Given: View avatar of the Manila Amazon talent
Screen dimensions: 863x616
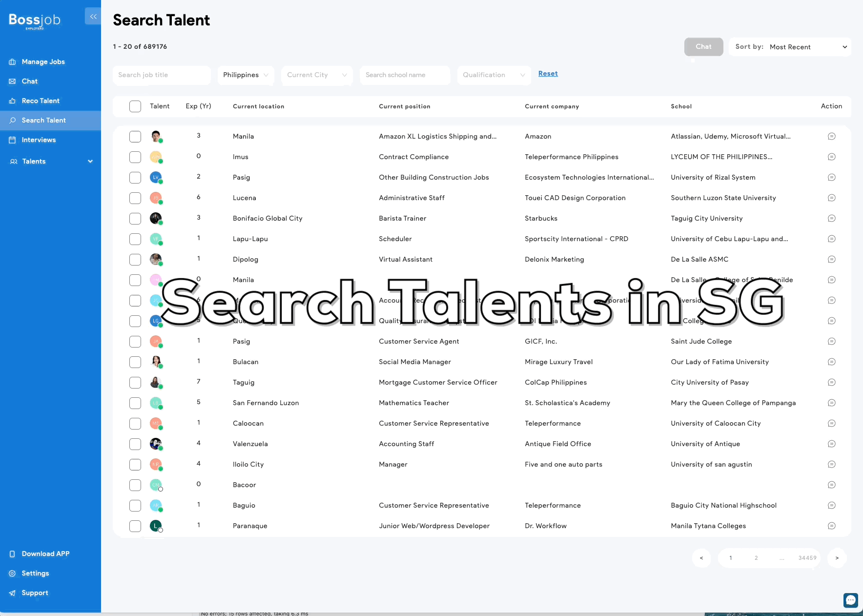Looking at the screenshot, I should coord(156,136).
